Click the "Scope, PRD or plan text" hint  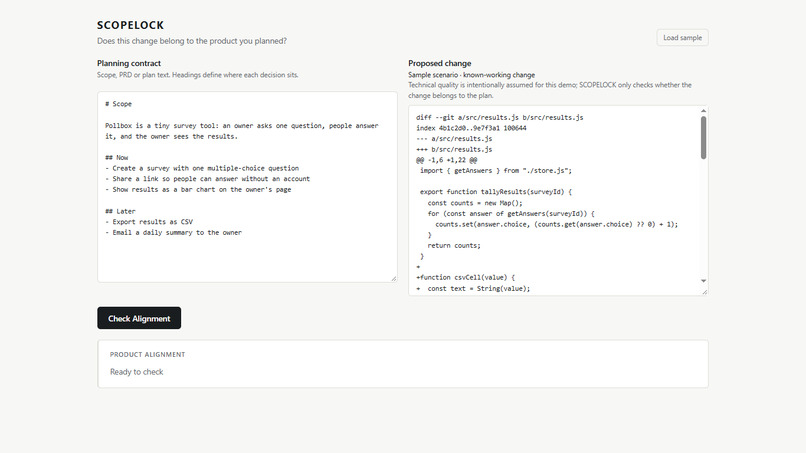click(197, 75)
